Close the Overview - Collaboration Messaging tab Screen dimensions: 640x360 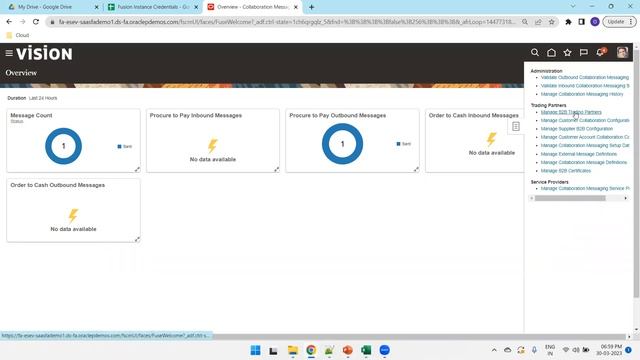tap(296, 7)
